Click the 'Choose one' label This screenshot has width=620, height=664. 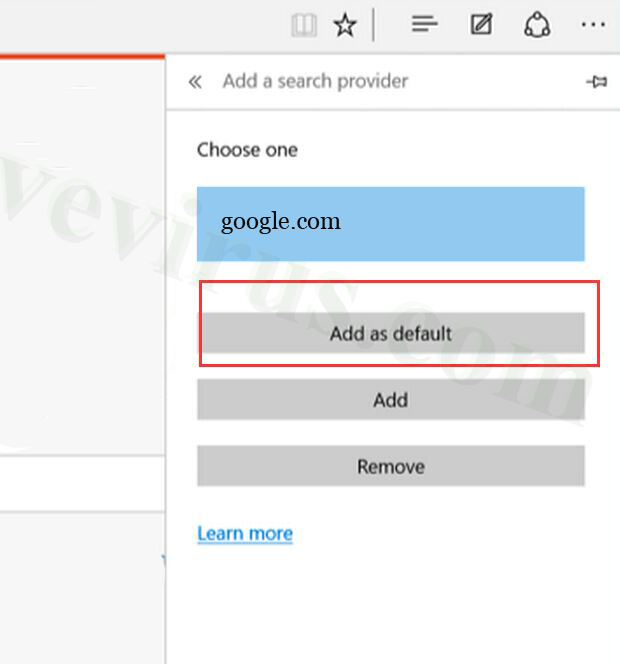(247, 150)
